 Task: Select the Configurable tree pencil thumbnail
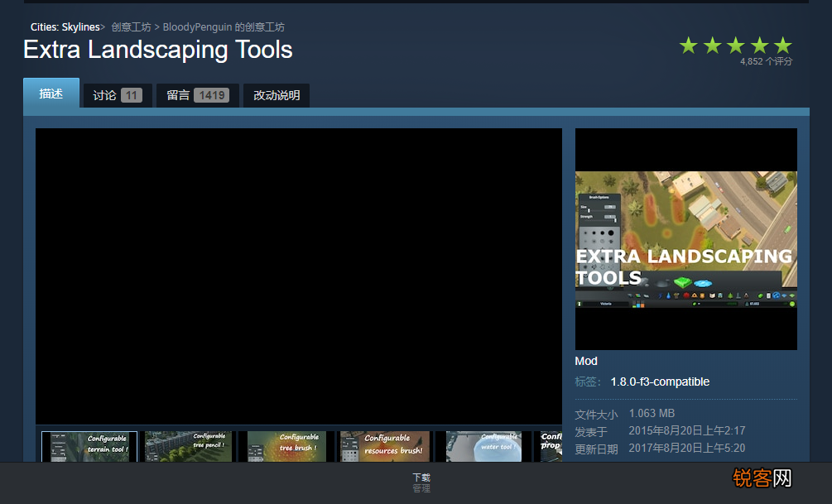click(190, 447)
